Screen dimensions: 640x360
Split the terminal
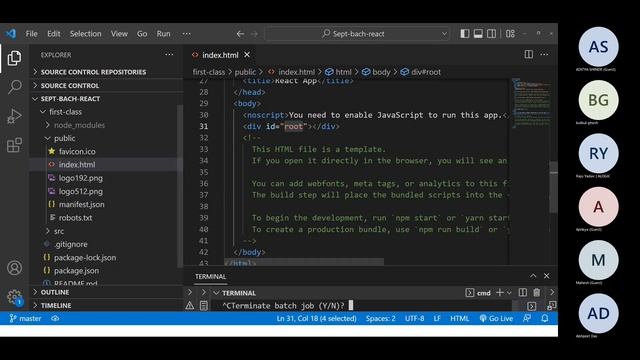click(522, 292)
